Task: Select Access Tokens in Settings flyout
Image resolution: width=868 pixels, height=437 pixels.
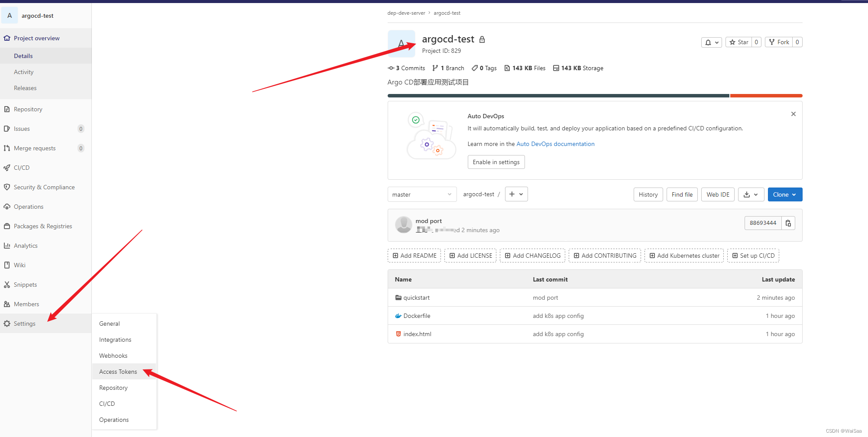Action: (x=124, y=372)
